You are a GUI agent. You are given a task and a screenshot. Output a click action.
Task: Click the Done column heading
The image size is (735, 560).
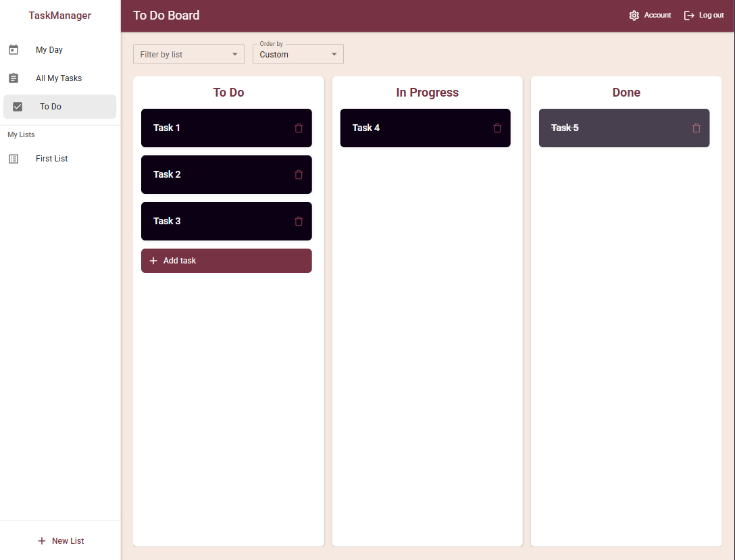click(626, 93)
